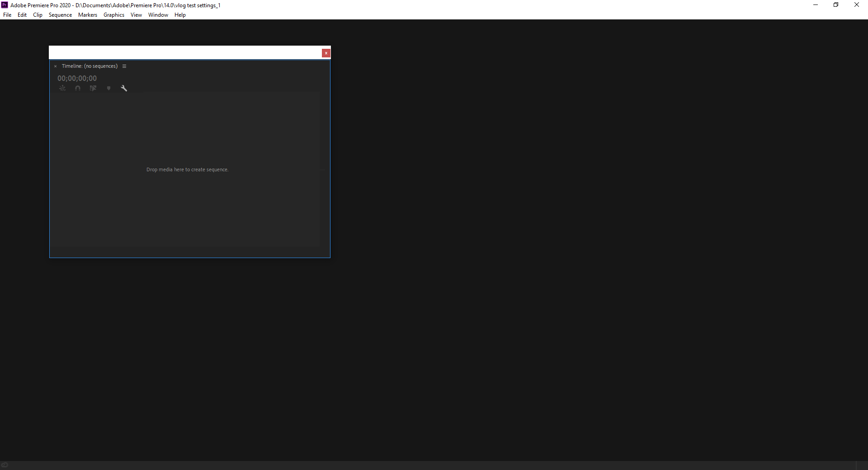Screen dimensions: 868x470
Task: Toggle Linked Selection icon in Timeline
Action: 93,88
